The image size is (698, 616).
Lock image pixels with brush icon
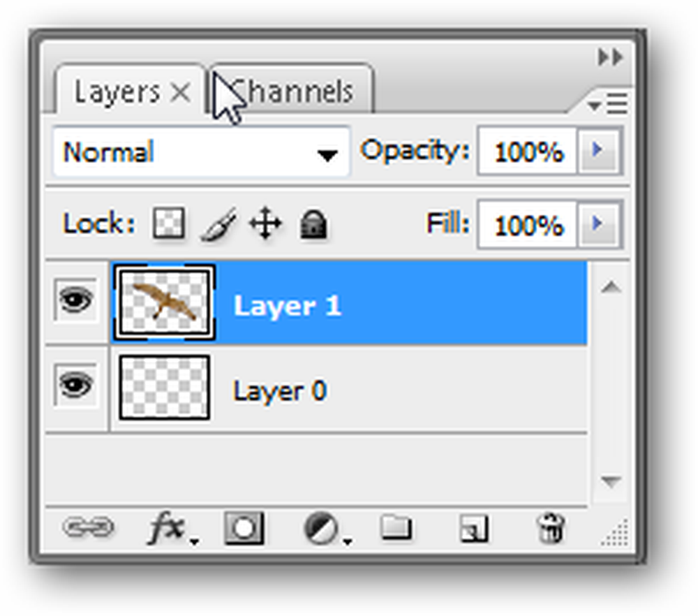click(218, 226)
